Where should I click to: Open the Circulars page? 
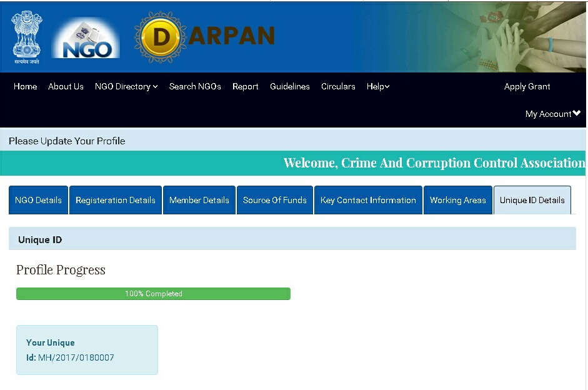click(338, 86)
